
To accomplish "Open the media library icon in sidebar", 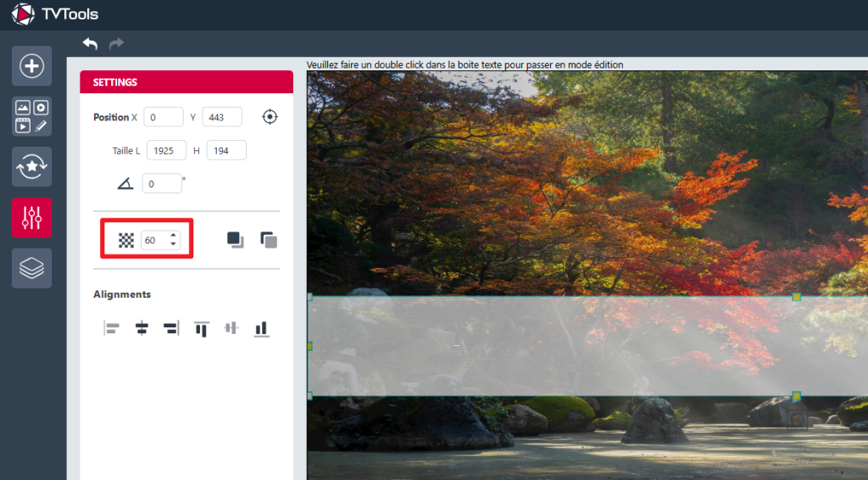I will 31,116.
